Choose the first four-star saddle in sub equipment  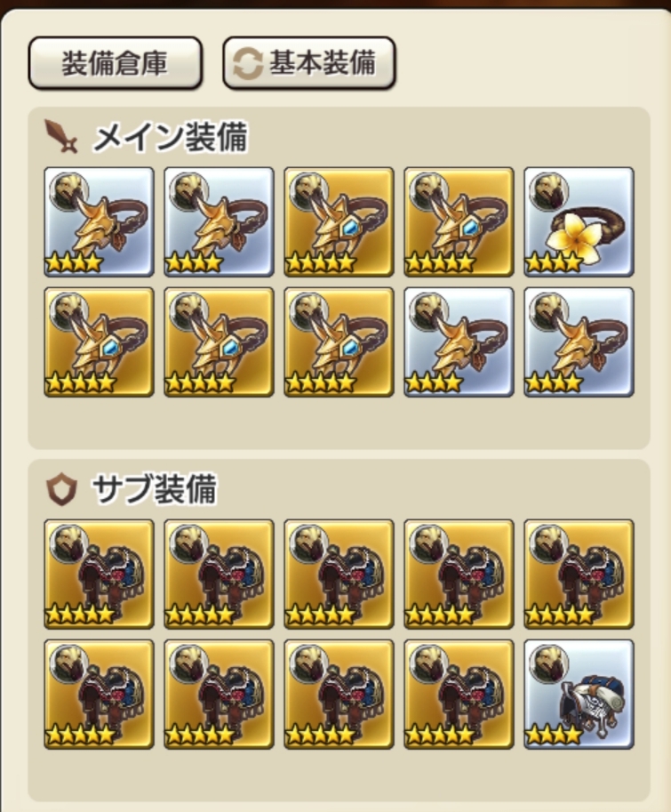click(99, 574)
